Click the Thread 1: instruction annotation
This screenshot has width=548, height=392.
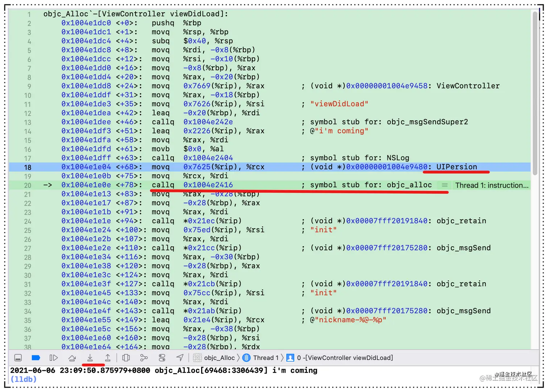click(x=492, y=185)
